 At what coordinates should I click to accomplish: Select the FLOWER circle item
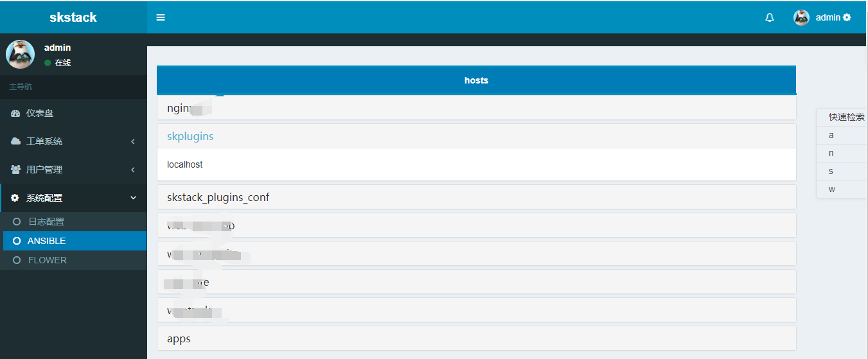click(x=17, y=260)
